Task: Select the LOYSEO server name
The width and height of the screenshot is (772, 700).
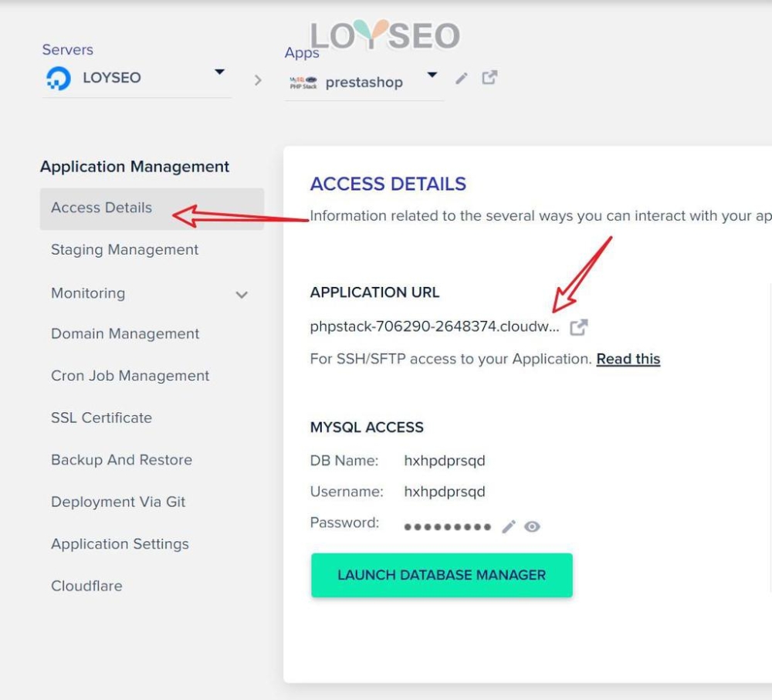Action: tap(112, 78)
